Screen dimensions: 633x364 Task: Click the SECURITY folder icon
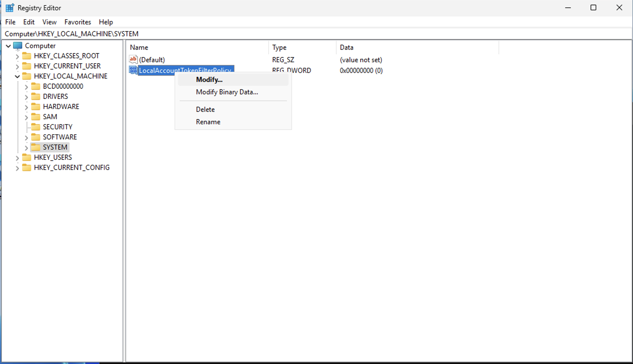[36, 127]
